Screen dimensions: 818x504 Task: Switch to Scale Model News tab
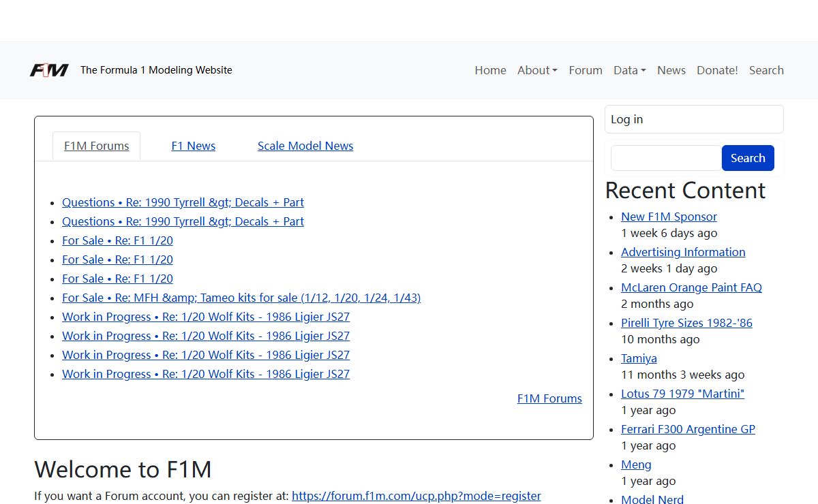305,146
